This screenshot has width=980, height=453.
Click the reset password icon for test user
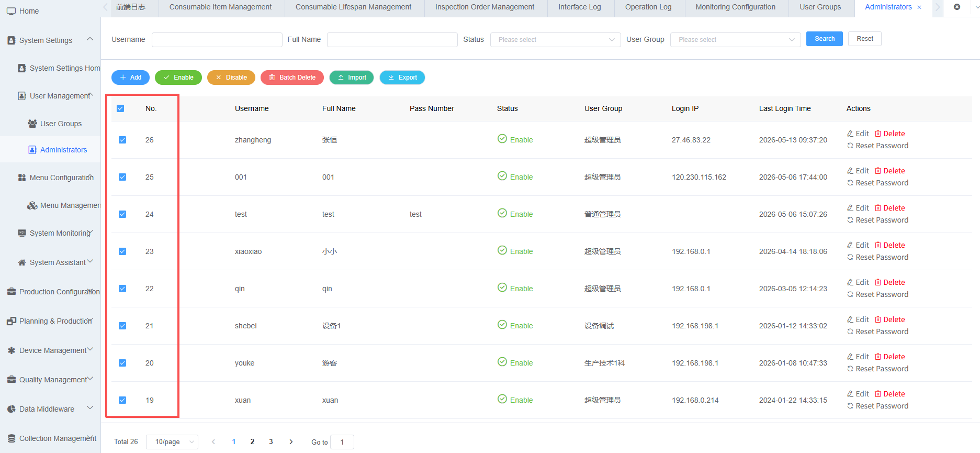pyautogui.click(x=850, y=220)
